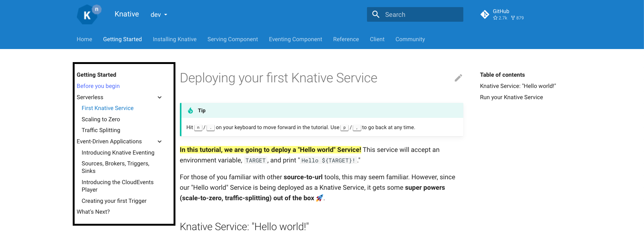
Task: Click the Tip flame icon
Action: 190,110
